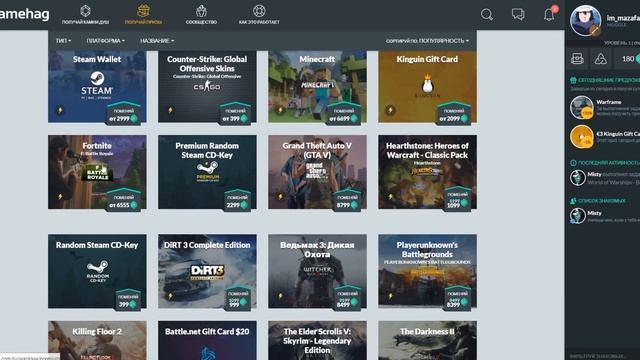Open the notifications bell icon

549,15
